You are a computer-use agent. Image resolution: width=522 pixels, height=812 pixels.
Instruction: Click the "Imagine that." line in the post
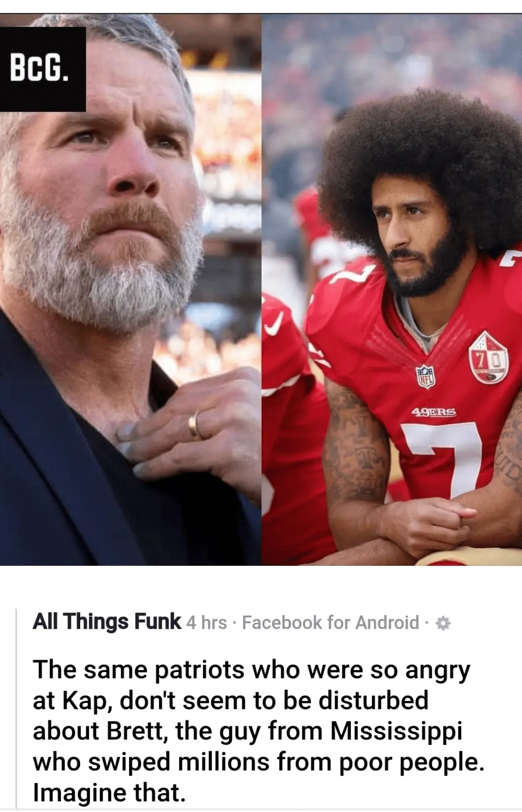pos(109,793)
